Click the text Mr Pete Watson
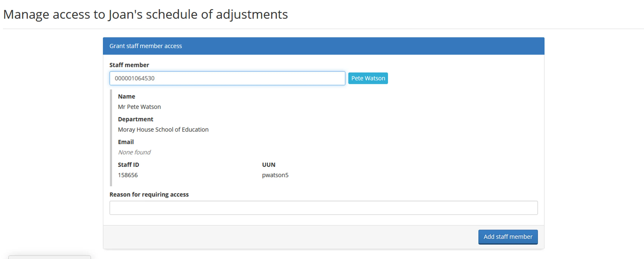This screenshot has width=644, height=259. [x=139, y=107]
